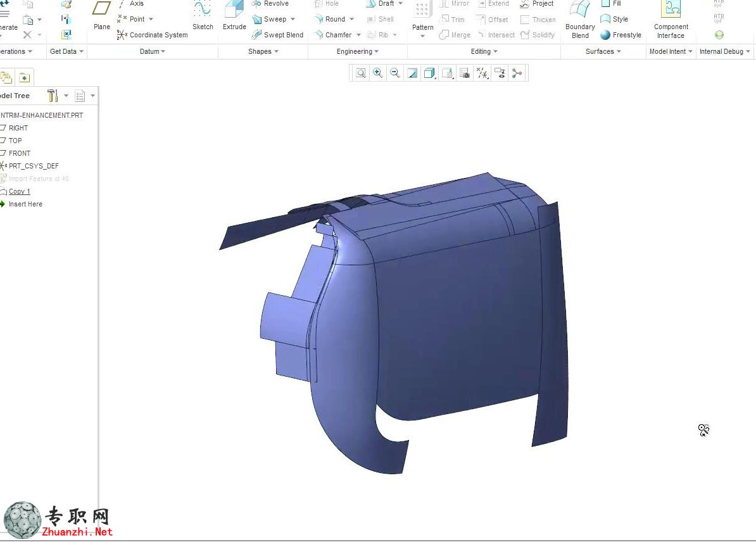Viewport: 756px width, 542px height.
Task: Toggle annotation display icon
Action: click(500, 73)
